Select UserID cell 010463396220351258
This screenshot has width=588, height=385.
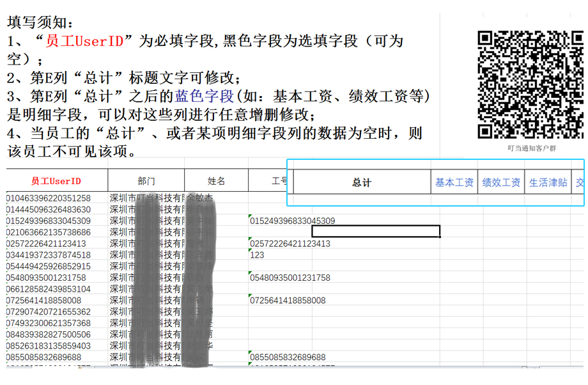coord(49,198)
